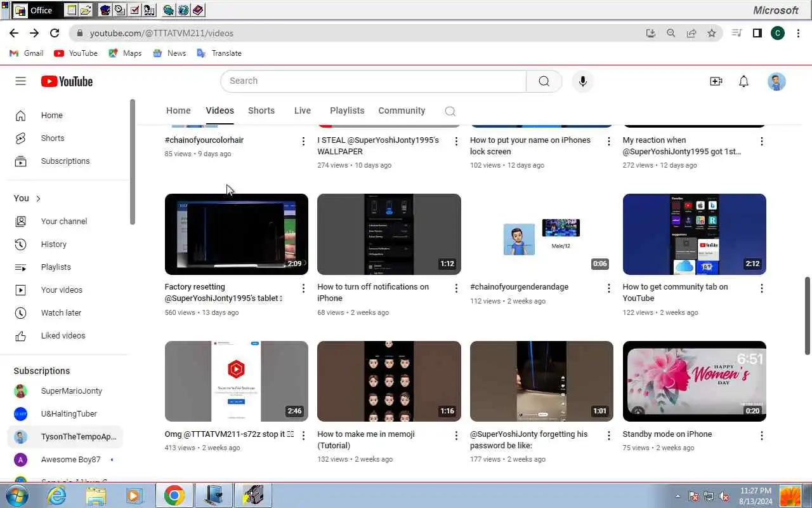Open Subscriptions in sidebar

tap(65, 161)
